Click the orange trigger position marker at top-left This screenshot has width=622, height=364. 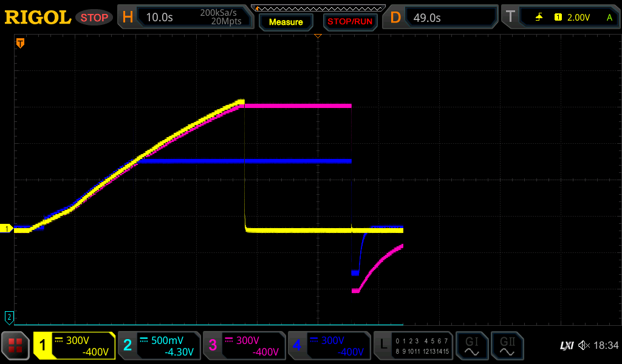pyautogui.click(x=20, y=43)
